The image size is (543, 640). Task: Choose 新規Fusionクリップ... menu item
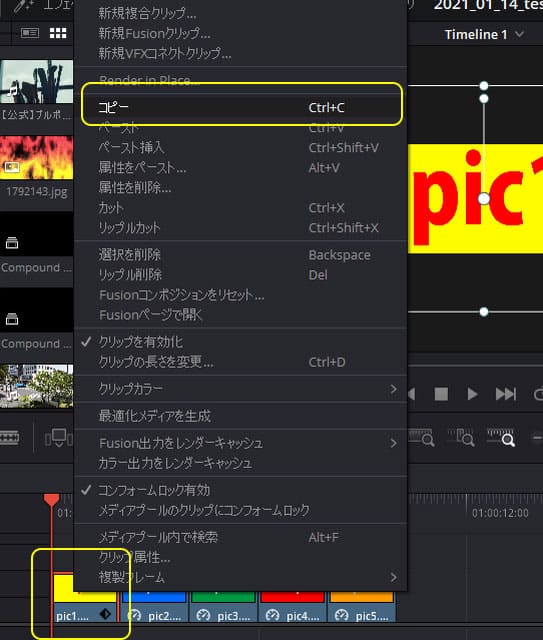[241, 33]
